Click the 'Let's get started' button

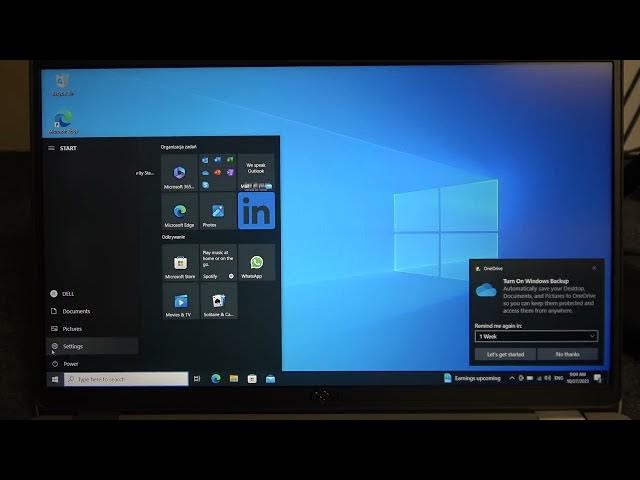(x=505, y=354)
